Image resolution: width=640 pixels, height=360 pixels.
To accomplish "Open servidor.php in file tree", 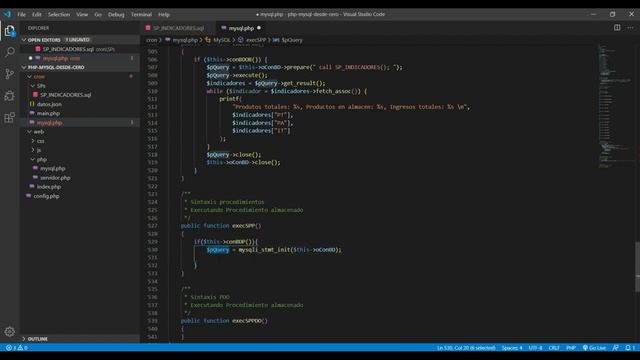I will (55, 178).
